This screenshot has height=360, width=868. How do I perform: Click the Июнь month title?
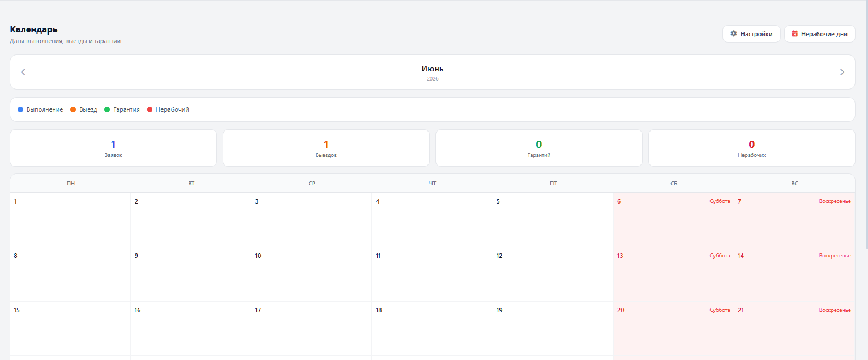[x=433, y=69]
